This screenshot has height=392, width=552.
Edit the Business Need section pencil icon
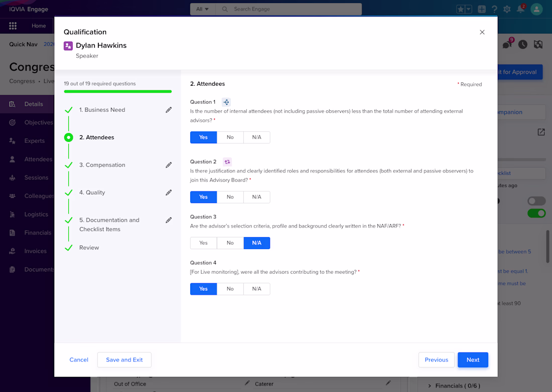(169, 110)
